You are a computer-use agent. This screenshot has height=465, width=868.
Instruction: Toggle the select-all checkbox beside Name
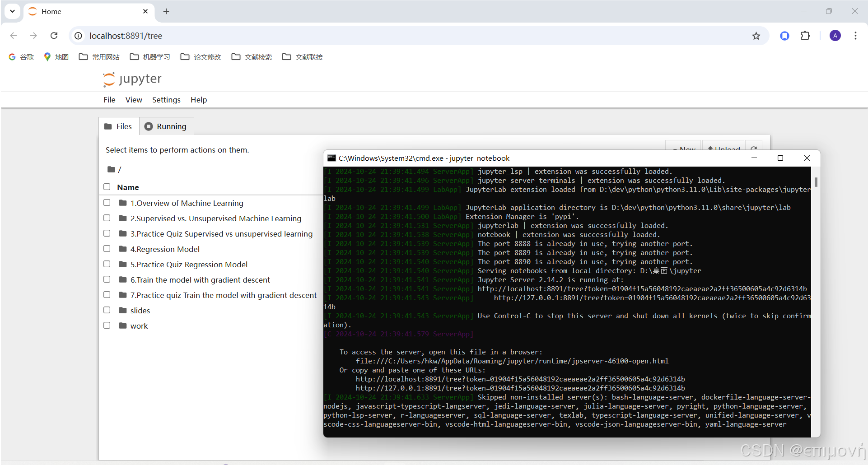[x=107, y=186]
